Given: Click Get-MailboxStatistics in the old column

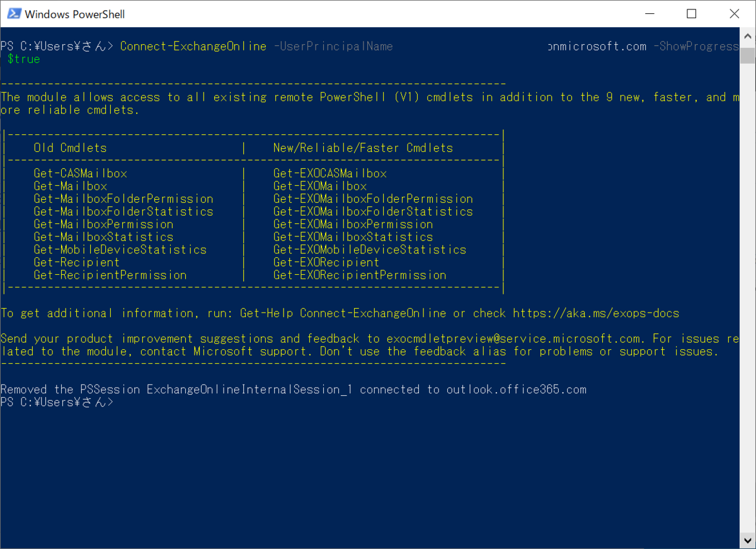Looking at the screenshot, I should (x=104, y=237).
